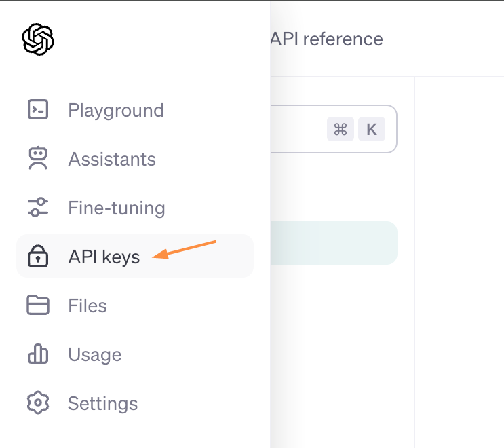The height and width of the screenshot is (448, 504).
Task: Click the API keys lock icon
Action: tap(38, 257)
